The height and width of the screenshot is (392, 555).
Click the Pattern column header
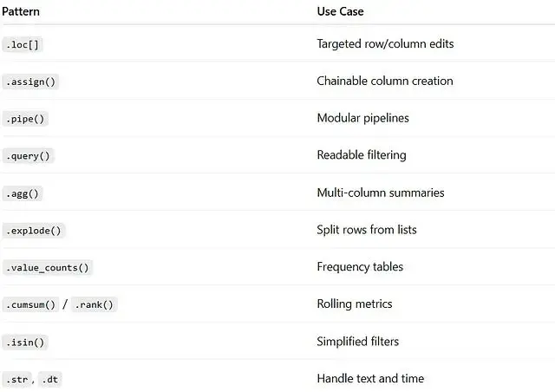pos(22,12)
